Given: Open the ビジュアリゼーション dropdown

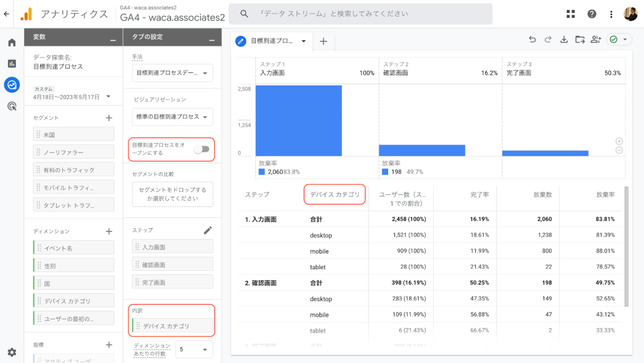Looking at the screenshot, I should 172,117.
